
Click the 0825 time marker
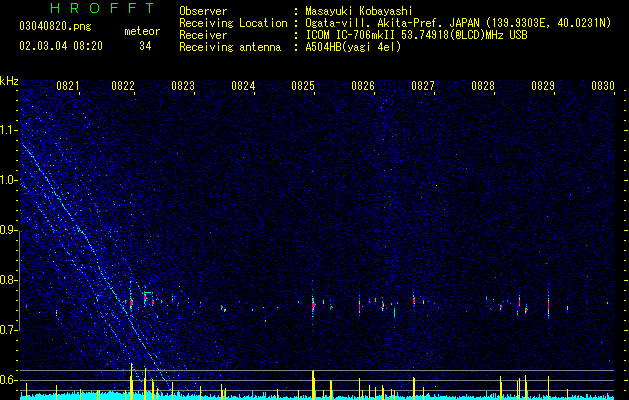303,86
